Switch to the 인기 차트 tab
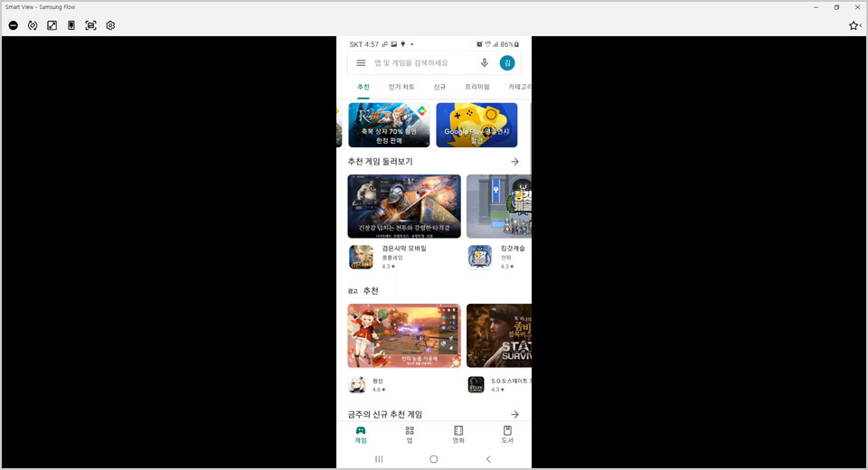Screen dimensions: 868x470 click(401, 87)
